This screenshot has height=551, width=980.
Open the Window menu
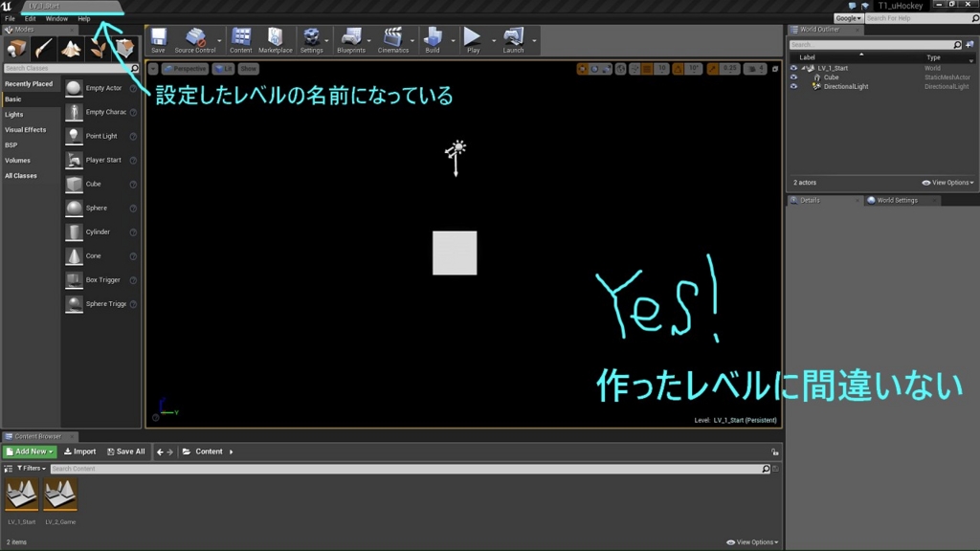[x=56, y=19]
